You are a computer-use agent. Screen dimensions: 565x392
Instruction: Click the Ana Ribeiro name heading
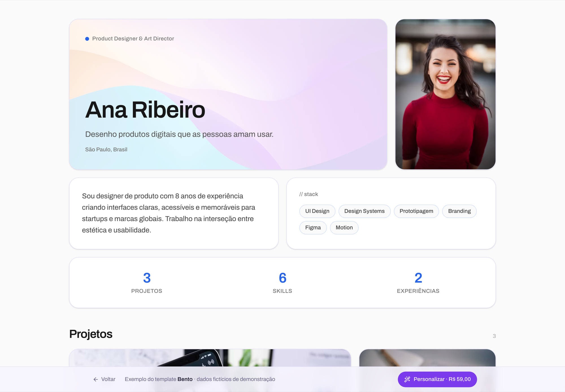click(145, 110)
